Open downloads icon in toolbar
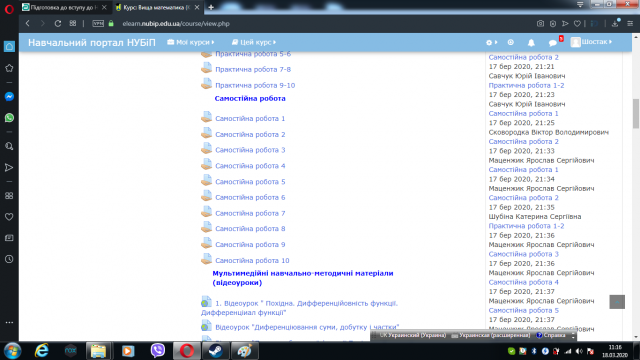 (x=615, y=24)
